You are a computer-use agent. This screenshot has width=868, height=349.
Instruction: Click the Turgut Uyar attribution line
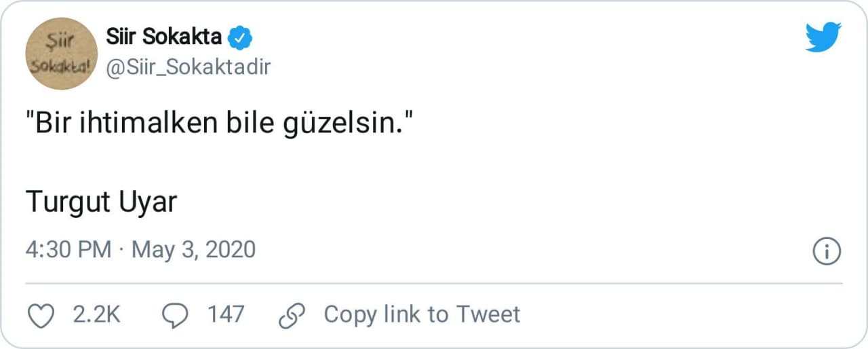pos(101,202)
